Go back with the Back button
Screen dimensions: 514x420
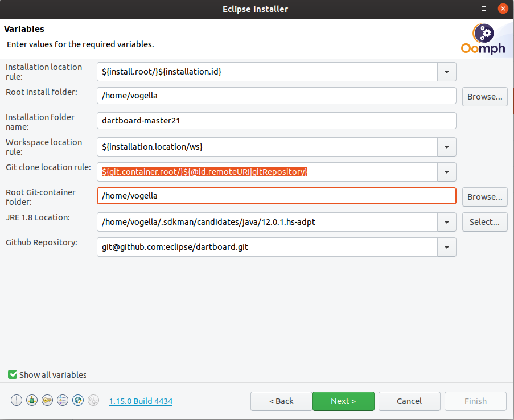tap(281, 401)
